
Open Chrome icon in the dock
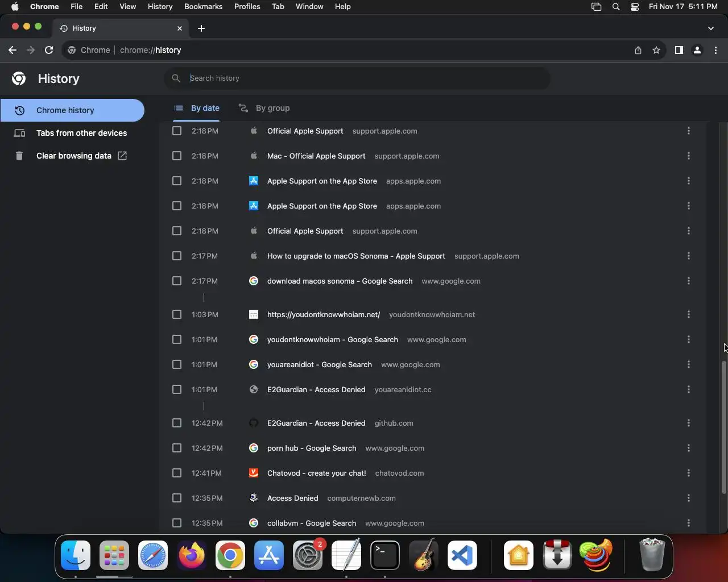pos(230,555)
